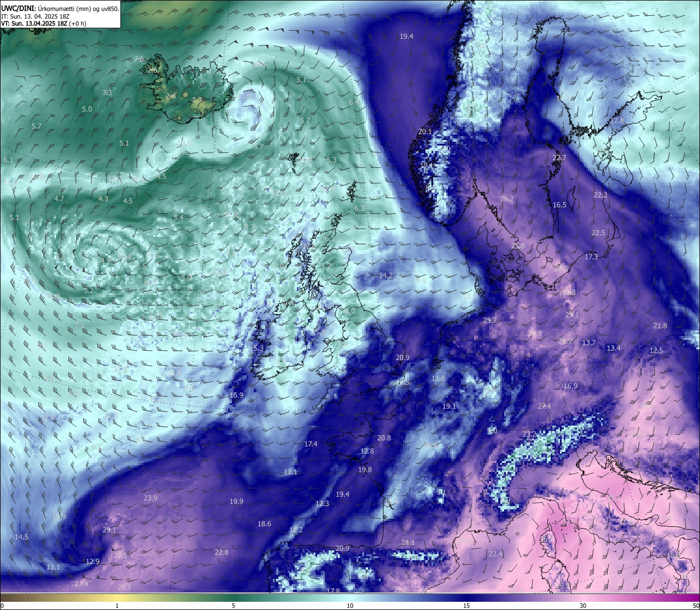Pick the 16.5 value in the Baltic
Image resolution: width=700 pixels, height=610 pixels.
[x=559, y=205]
